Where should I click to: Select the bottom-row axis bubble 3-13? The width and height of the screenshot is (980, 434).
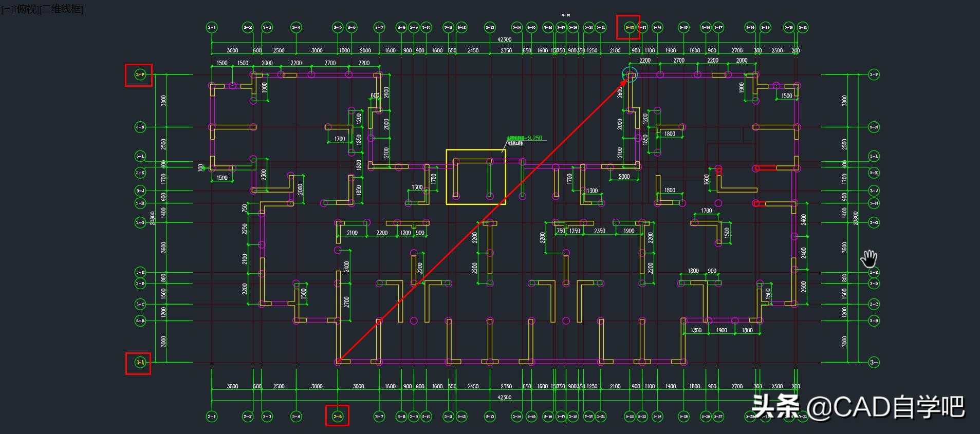[x=490, y=417]
